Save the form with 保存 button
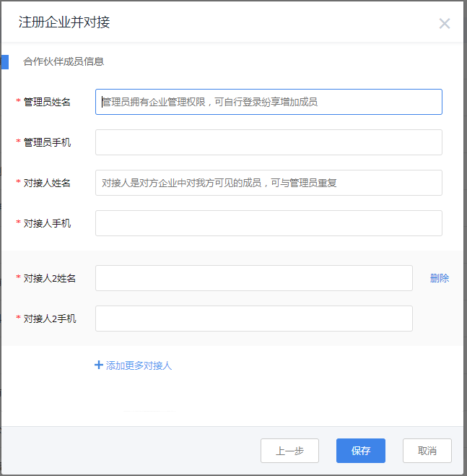The height and width of the screenshot is (476, 467). click(x=360, y=451)
